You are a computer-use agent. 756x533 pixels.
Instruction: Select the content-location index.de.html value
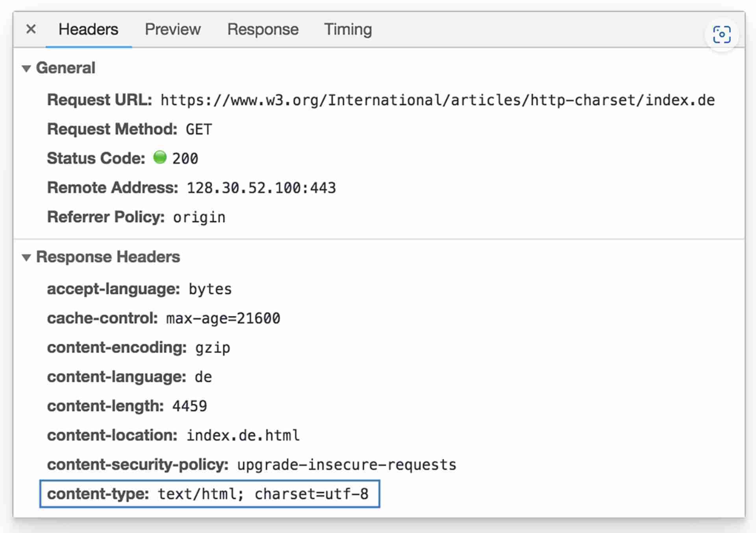(x=243, y=436)
